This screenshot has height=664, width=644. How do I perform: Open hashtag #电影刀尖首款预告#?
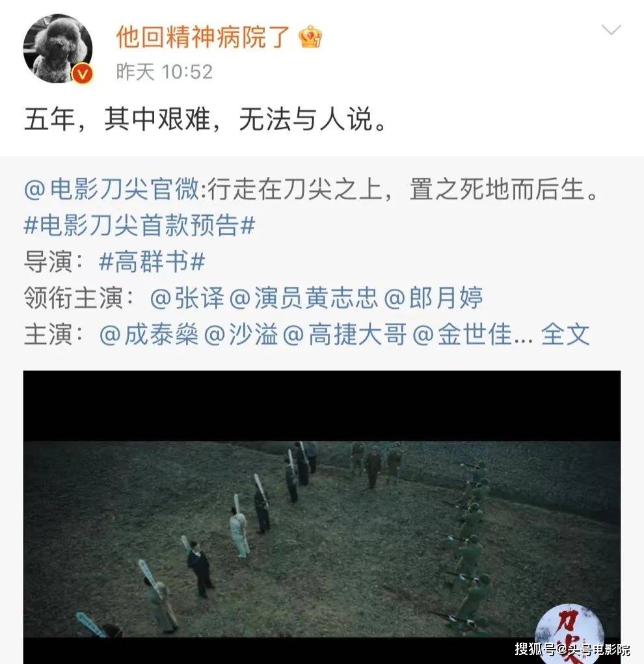(139, 225)
